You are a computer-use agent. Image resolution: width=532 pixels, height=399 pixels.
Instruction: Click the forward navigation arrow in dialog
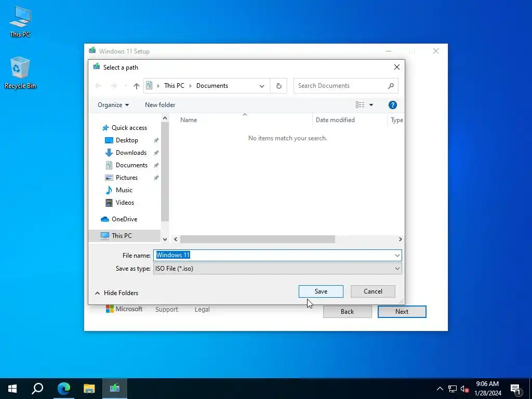[x=114, y=86]
